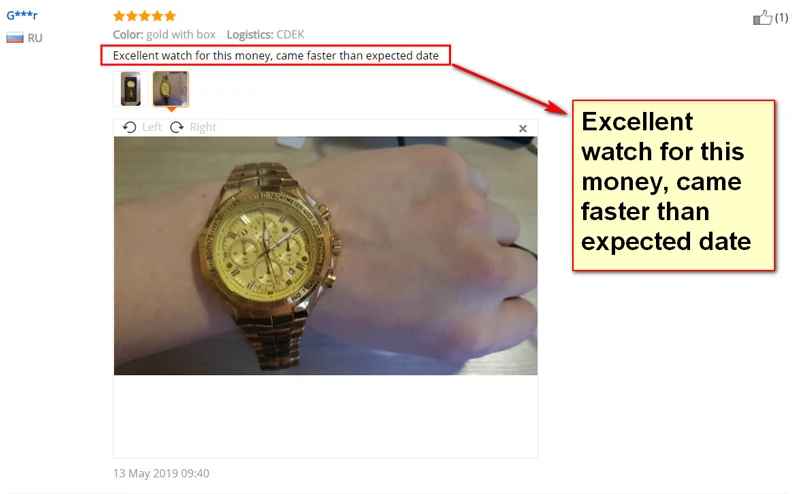Click the highlighted review text
Screen dimensions: 800x494
(x=276, y=56)
